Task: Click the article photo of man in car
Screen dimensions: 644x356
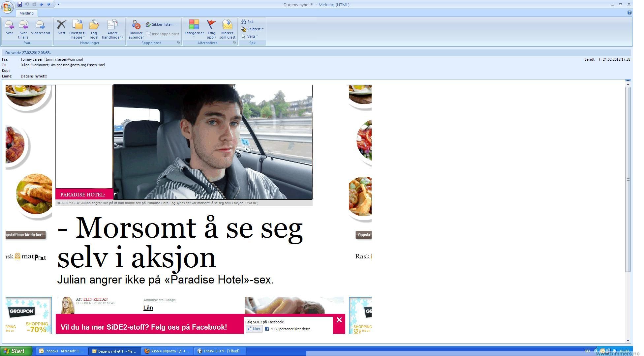Action: [213, 142]
